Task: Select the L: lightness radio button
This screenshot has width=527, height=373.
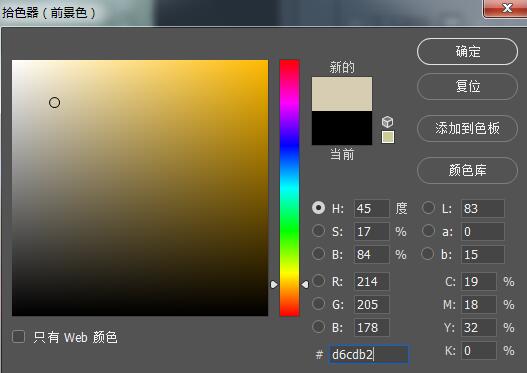Action: [x=428, y=208]
